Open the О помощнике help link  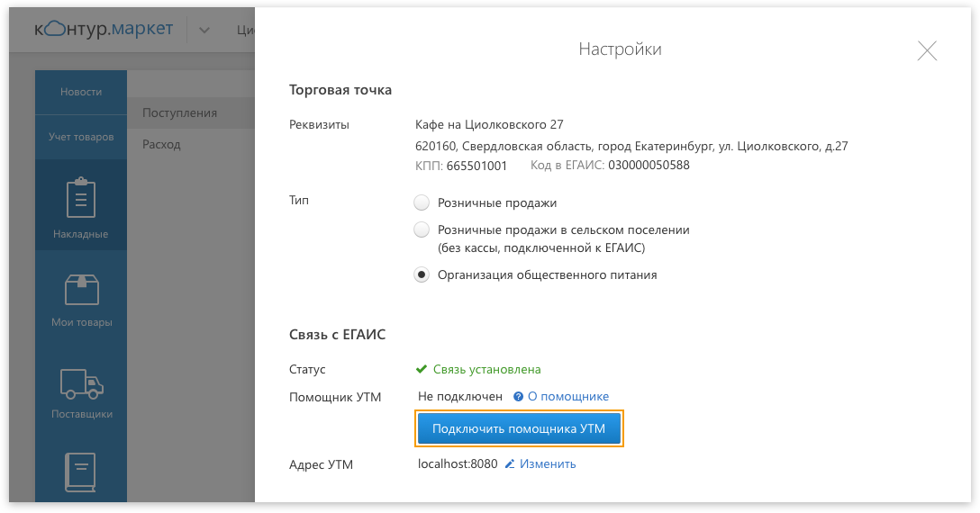click(x=568, y=397)
